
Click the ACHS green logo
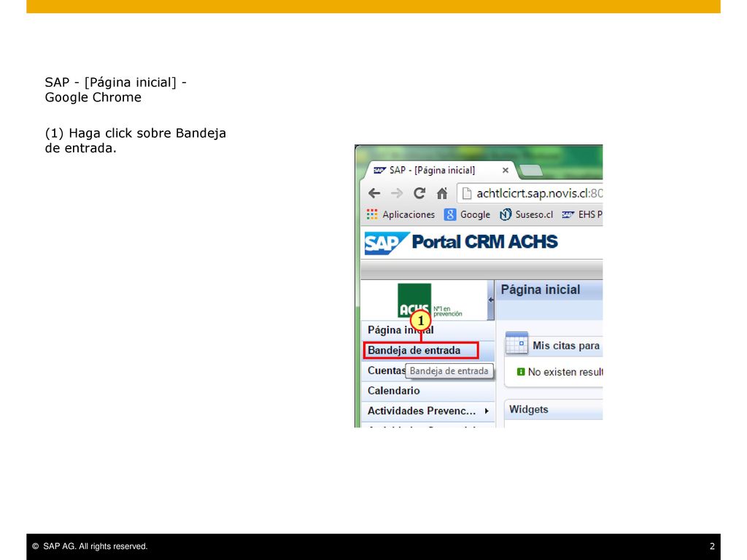[x=414, y=300]
